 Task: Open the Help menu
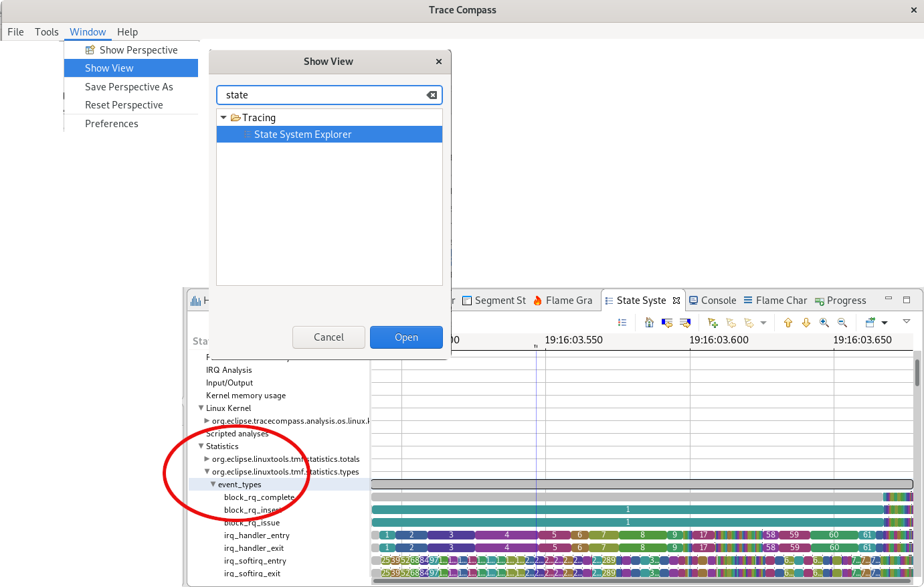click(x=127, y=32)
